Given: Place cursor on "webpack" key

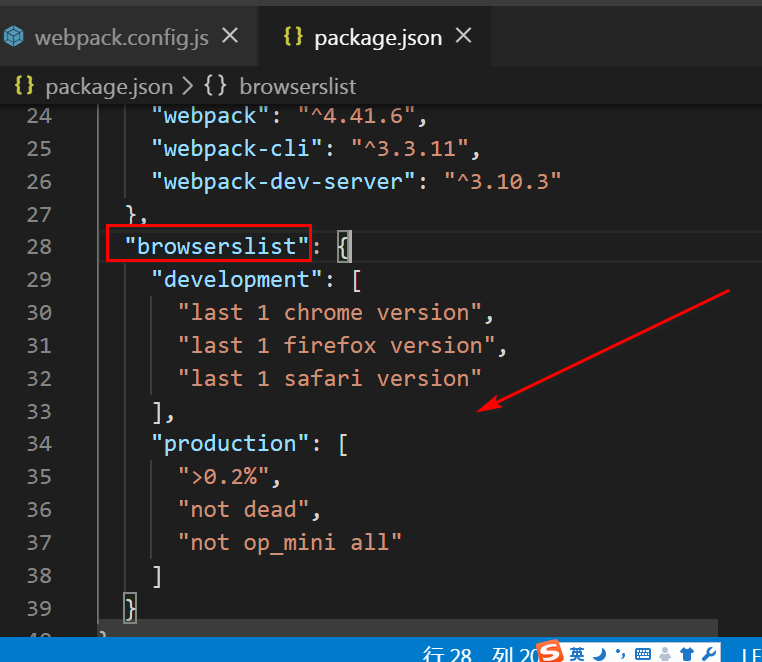Looking at the screenshot, I should (x=210, y=116).
